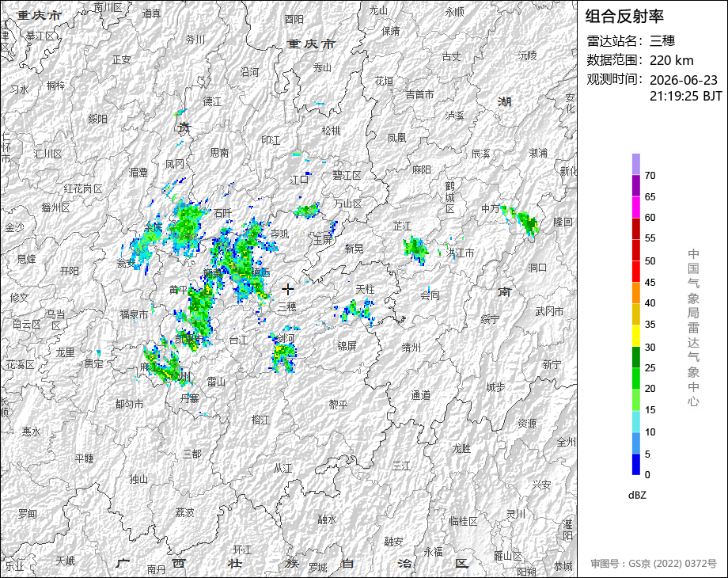The height and width of the screenshot is (578, 728).
Task: Pick the orange legend swatch between 40 and 45
Action: 636,293
